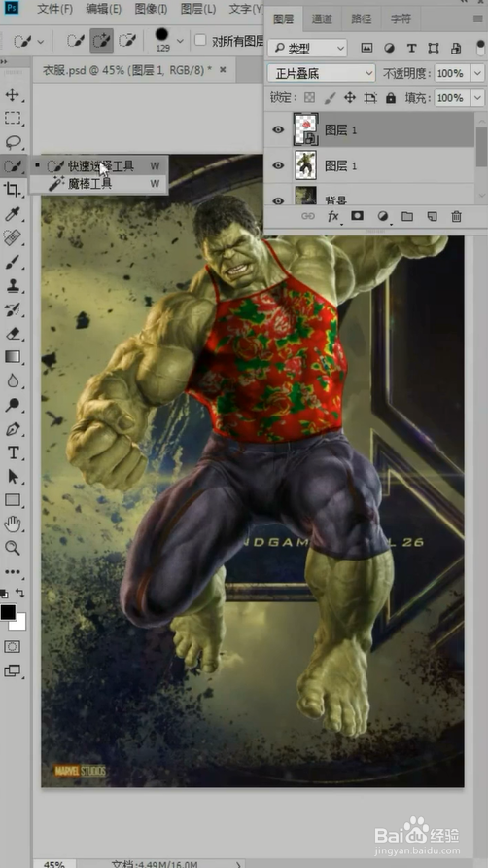Add a layer mask
This screenshot has width=488, height=868.
(x=358, y=216)
